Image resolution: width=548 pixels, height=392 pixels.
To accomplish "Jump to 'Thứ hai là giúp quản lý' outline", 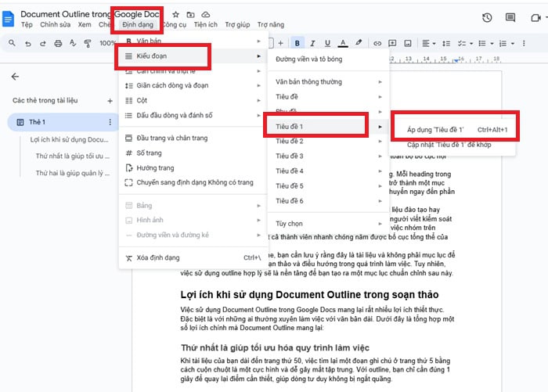I will [73, 173].
